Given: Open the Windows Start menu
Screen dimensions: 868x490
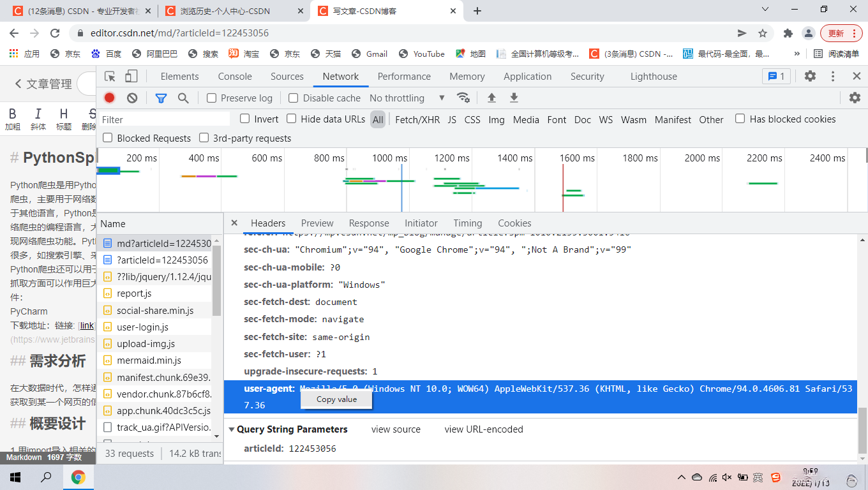Looking at the screenshot, I should tap(15, 477).
